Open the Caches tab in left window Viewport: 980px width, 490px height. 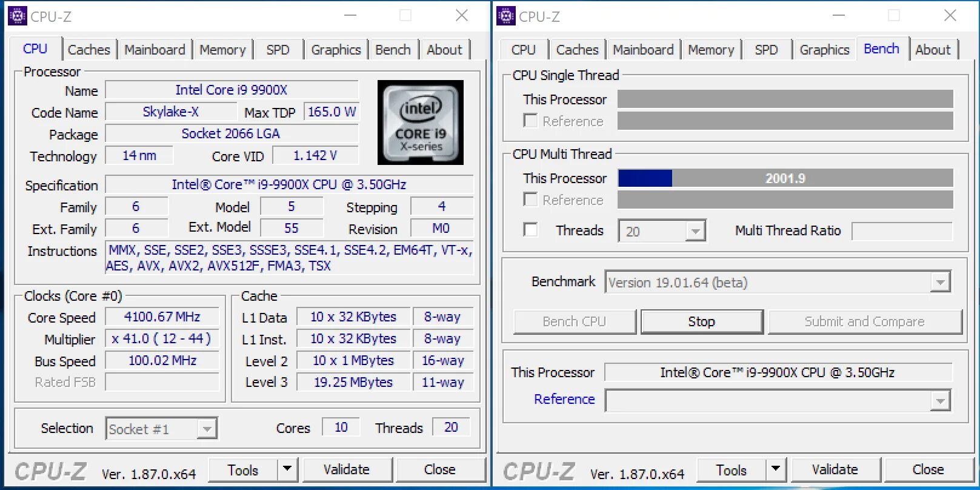(89, 50)
